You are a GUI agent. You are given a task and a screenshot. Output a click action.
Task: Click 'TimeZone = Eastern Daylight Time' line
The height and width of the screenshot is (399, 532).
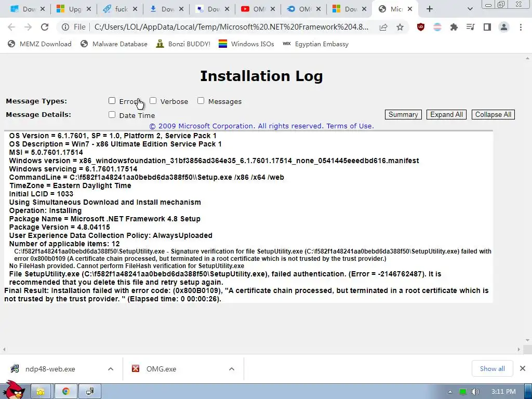pyautogui.click(x=70, y=186)
